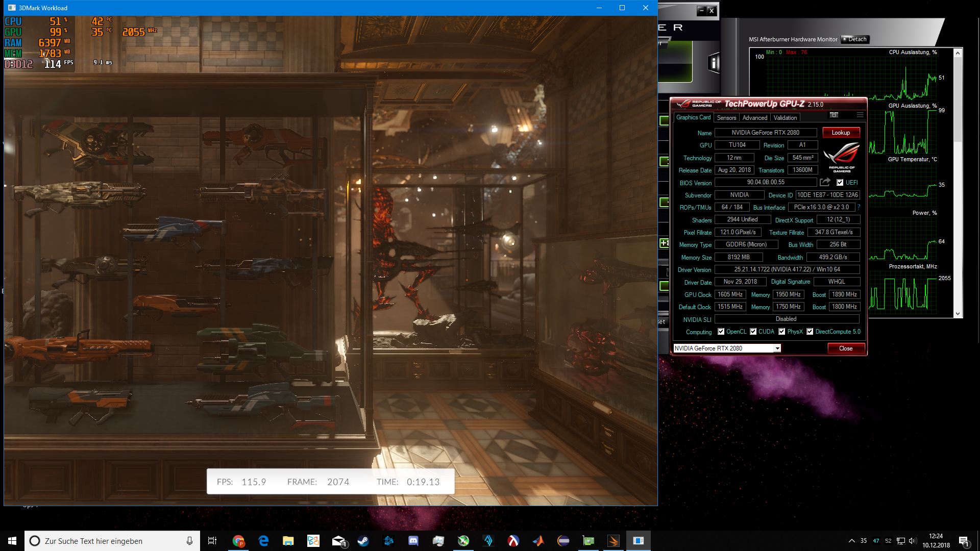Open Discord from the taskbar

413,541
